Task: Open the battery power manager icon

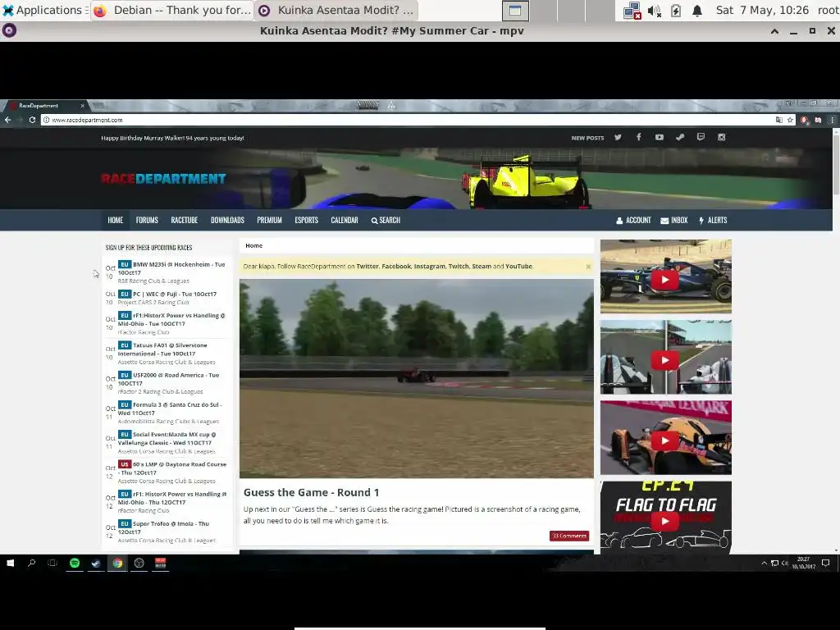Action: pyautogui.click(x=676, y=10)
